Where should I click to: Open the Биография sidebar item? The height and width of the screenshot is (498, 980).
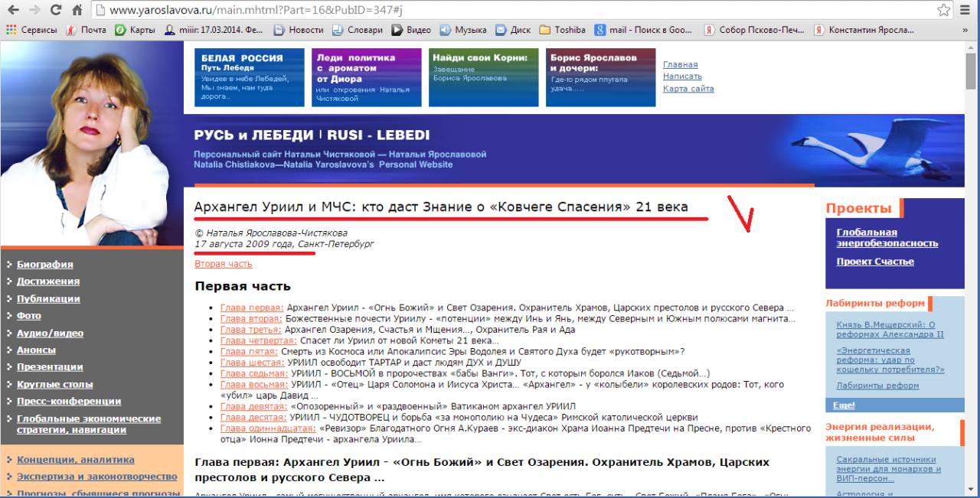pos(45,265)
